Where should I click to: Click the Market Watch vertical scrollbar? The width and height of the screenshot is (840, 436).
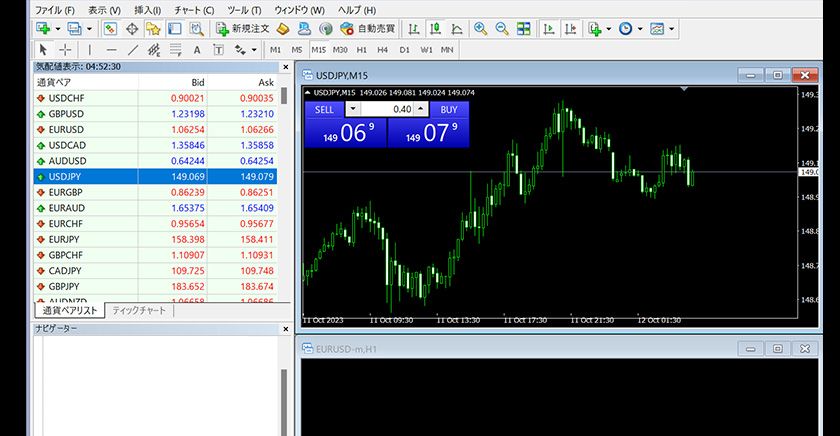pyautogui.click(x=284, y=200)
